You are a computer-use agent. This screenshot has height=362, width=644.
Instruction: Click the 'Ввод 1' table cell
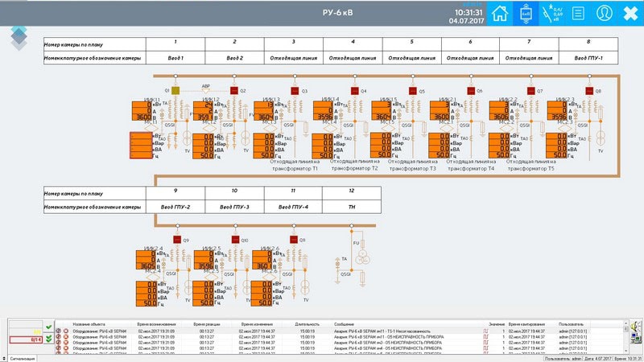click(x=175, y=58)
